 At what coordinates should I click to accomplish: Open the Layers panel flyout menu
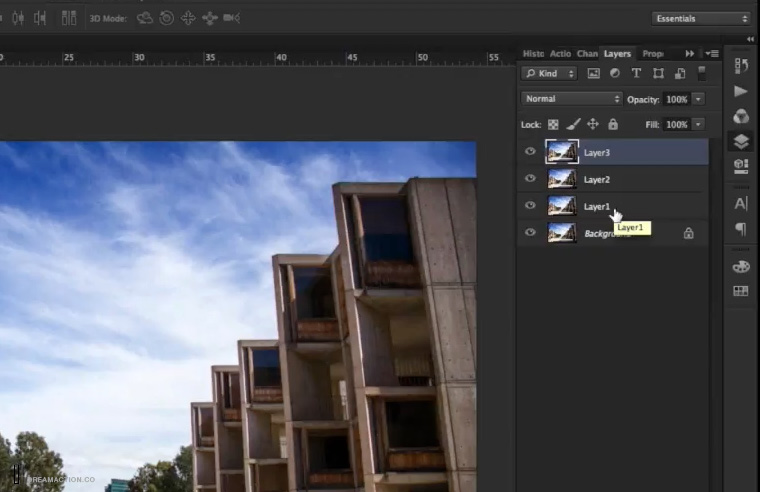712,53
